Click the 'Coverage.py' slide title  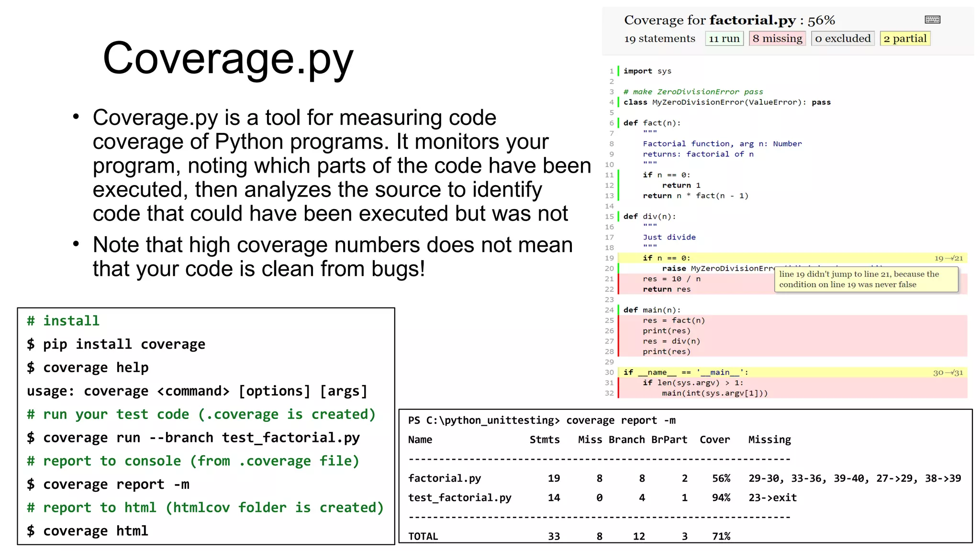point(228,58)
